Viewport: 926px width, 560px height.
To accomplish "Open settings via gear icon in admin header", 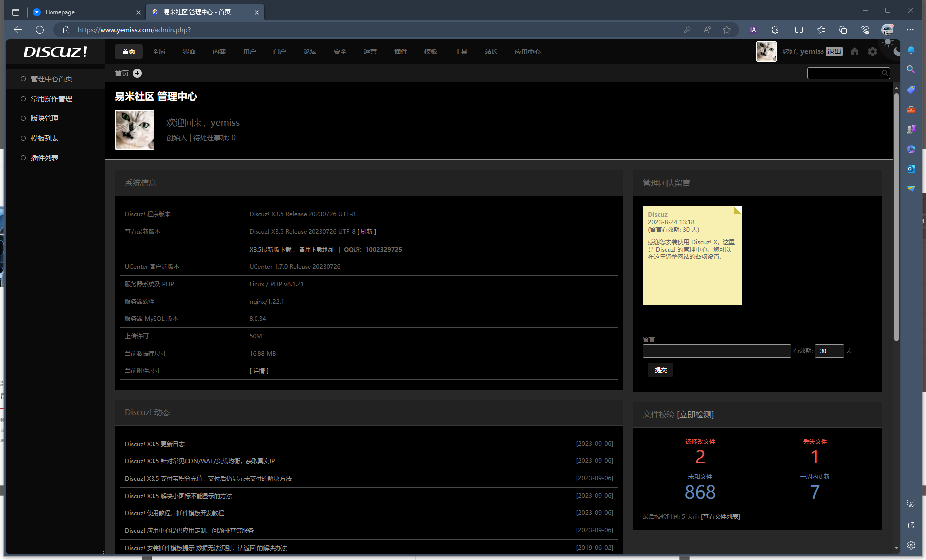I will pos(873,51).
